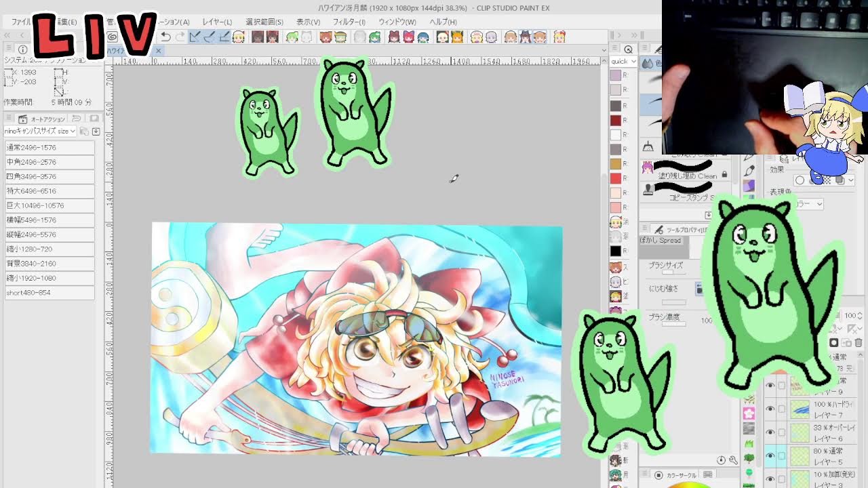This screenshot has width=868, height=488.
Task: Open the quick access set dropdown
Action: (x=623, y=62)
